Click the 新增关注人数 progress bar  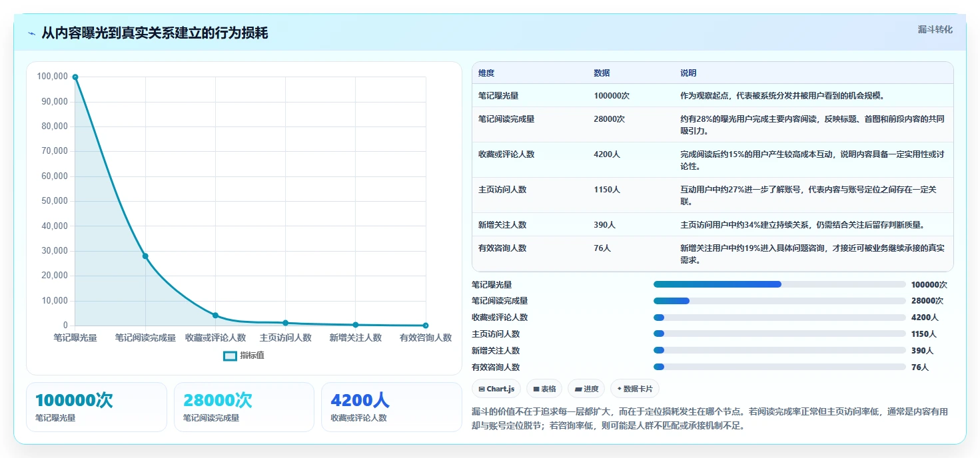point(779,351)
